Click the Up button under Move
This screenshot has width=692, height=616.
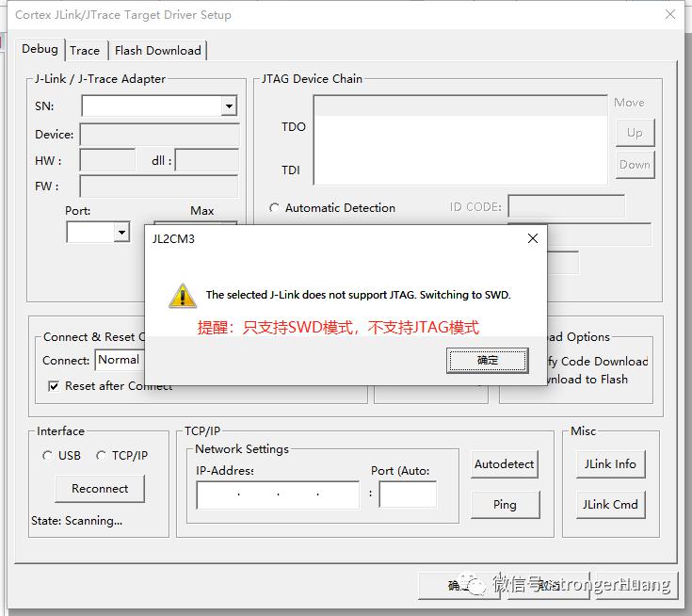pos(635,133)
